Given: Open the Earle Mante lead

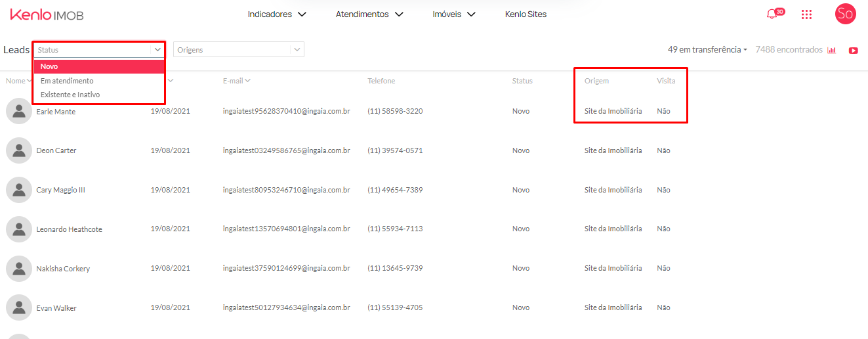Looking at the screenshot, I should (56, 112).
